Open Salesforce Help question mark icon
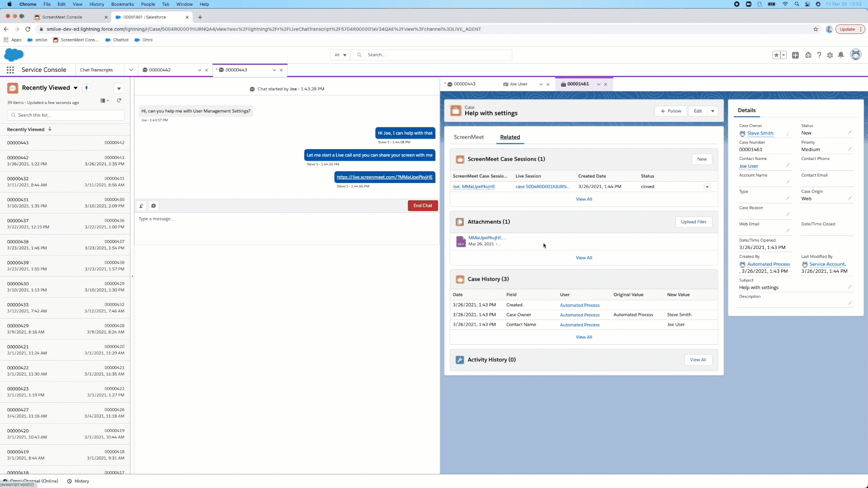Image resolution: width=868 pixels, height=488 pixels. click(x=819, y=55)
